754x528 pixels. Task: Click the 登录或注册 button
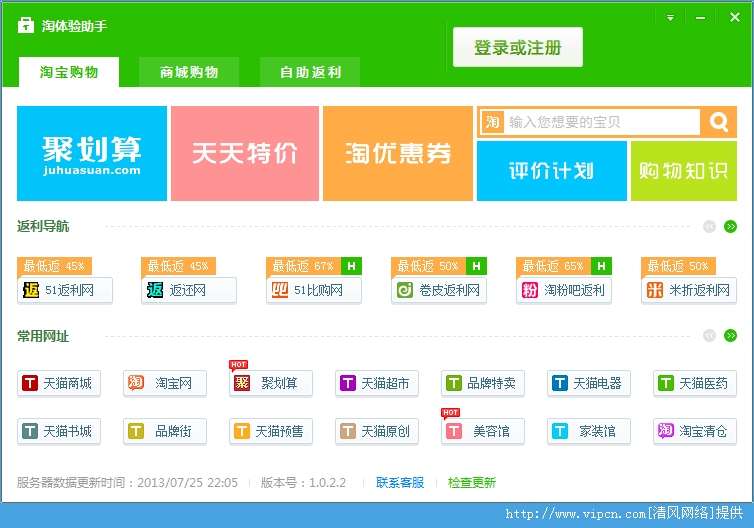pyautogui.click(x=518, y=47)
